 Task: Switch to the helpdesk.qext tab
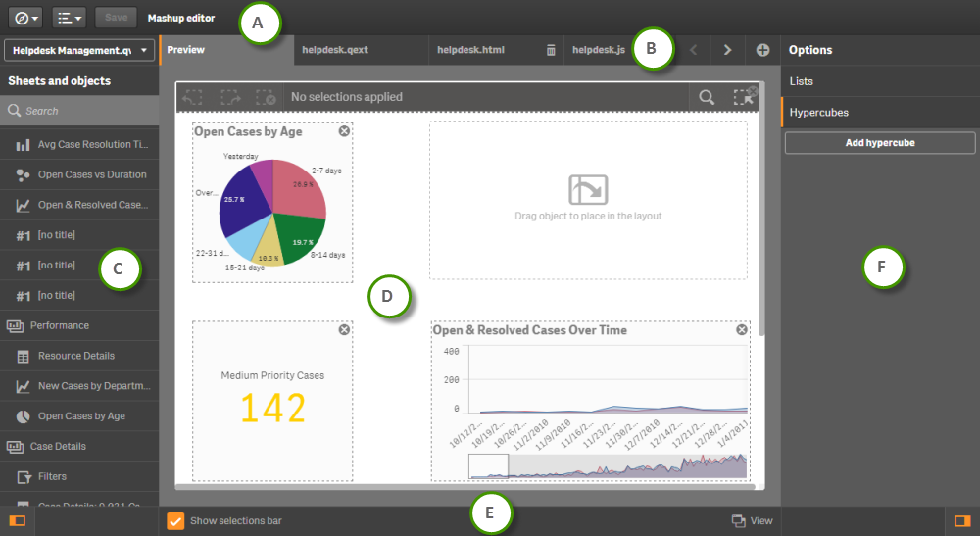(335, 49)
